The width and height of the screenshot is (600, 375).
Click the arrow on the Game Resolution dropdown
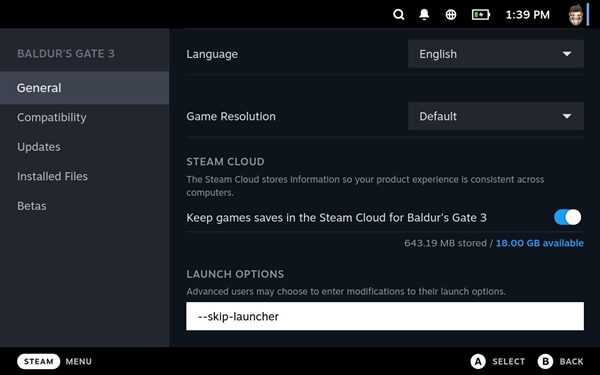pyautogui.click(x=567, y=116)
